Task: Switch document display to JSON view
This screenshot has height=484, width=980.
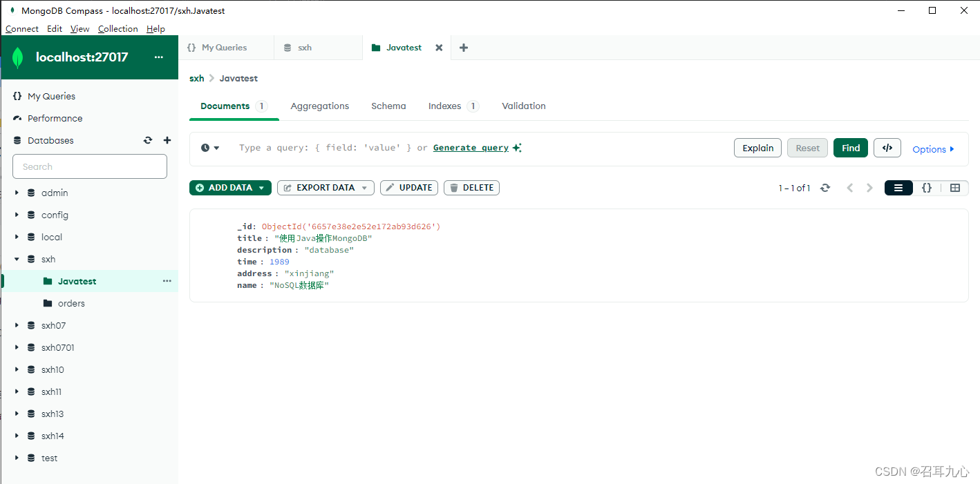Action: (926, 187)
